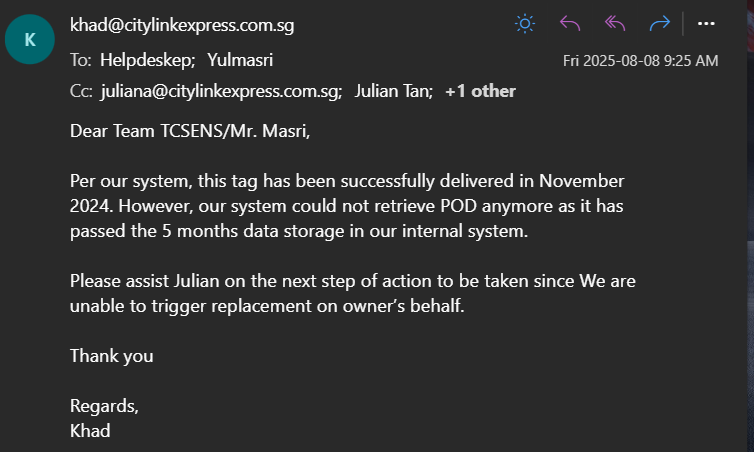Click the "Dear Team TCSENS/Mr. Masri" greeting

pyautogui.click(x=190, y=130)
